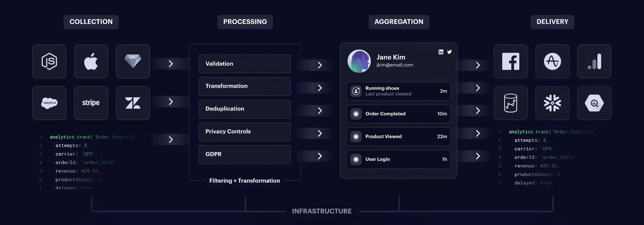Choose the Salesforce cloud icon
644x225 pixels.
click(x=49, y=103)
